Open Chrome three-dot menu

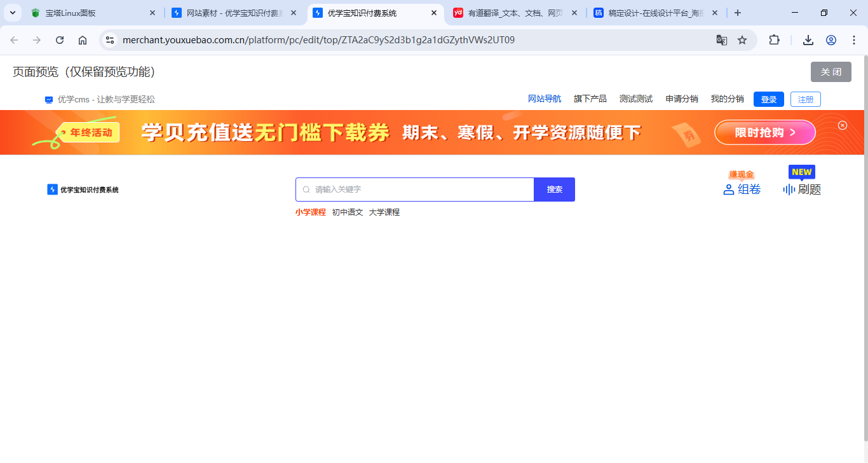click(x=854, y=40)
